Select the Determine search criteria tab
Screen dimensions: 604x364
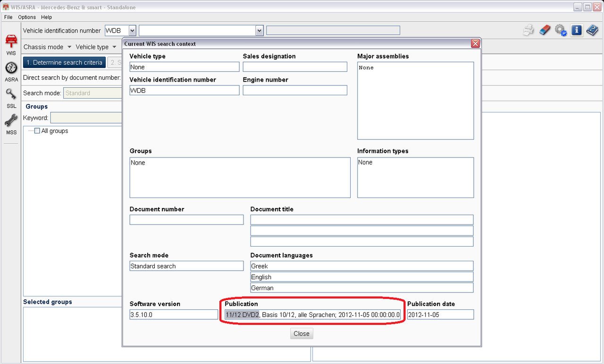tap(64, 62)
